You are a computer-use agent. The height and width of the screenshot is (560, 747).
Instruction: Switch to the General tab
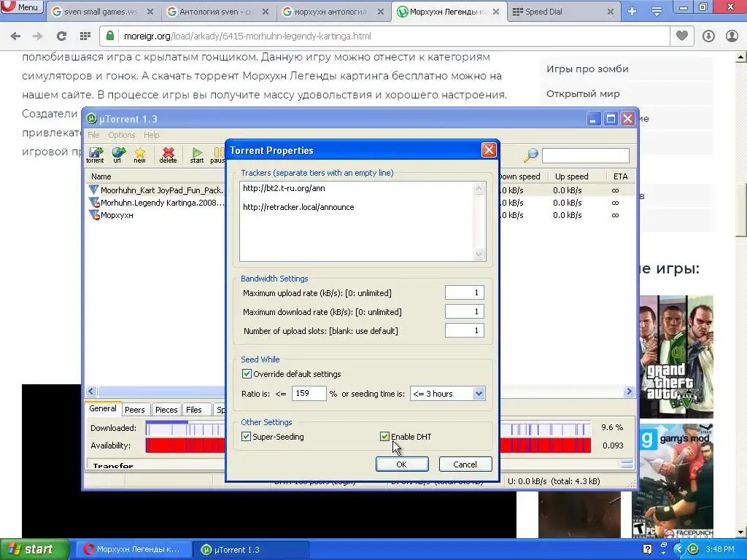click(x=102, y=408)
